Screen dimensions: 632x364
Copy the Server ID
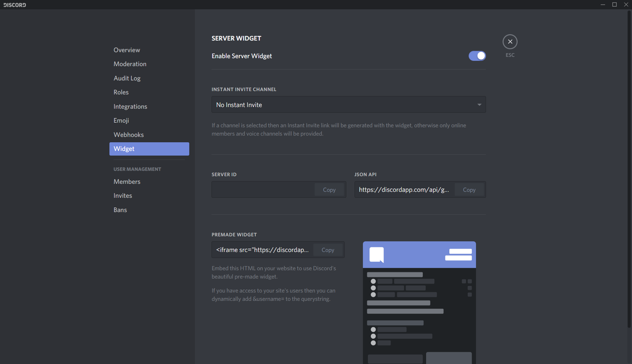pos(329,190)
